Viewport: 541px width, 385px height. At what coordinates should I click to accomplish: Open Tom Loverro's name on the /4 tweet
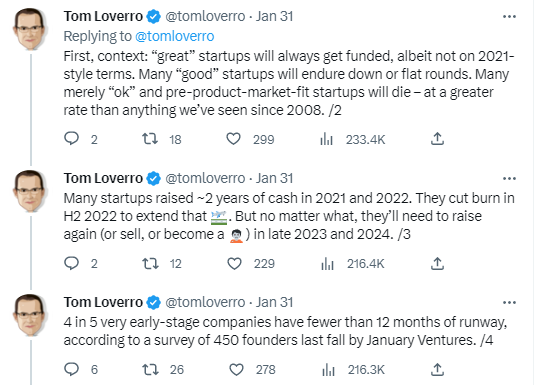click(103, 302)
